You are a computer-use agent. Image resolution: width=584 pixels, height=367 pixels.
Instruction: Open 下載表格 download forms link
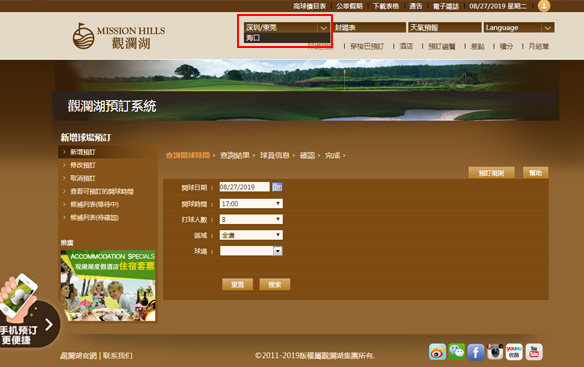[x=386, y=6]
